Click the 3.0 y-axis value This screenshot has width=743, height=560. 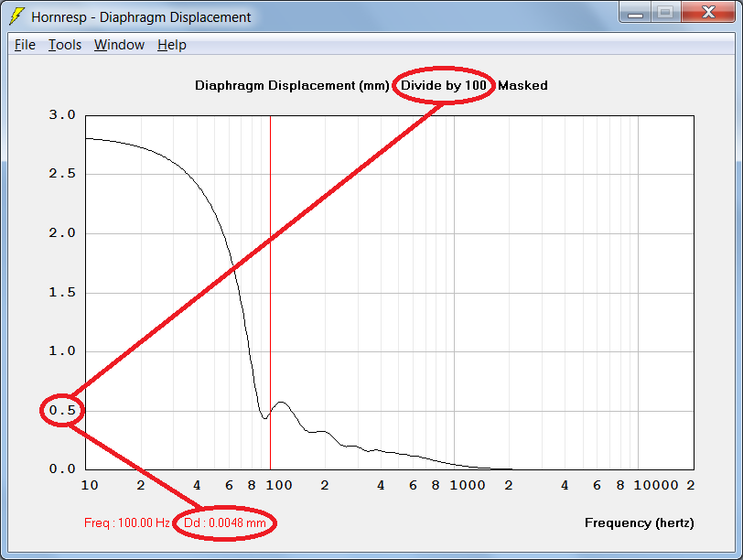pos(62,114)
